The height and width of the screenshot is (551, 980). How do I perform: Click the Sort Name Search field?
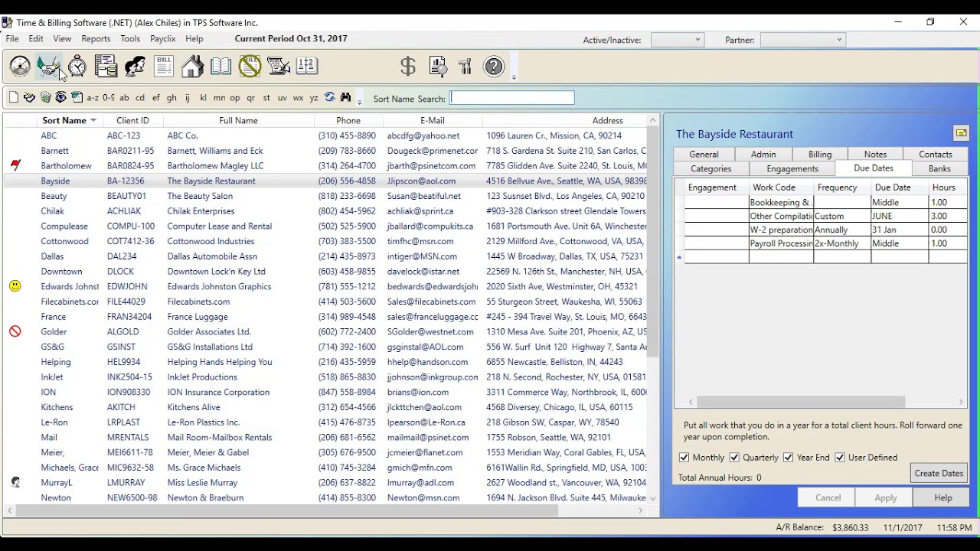click(512, 98)
